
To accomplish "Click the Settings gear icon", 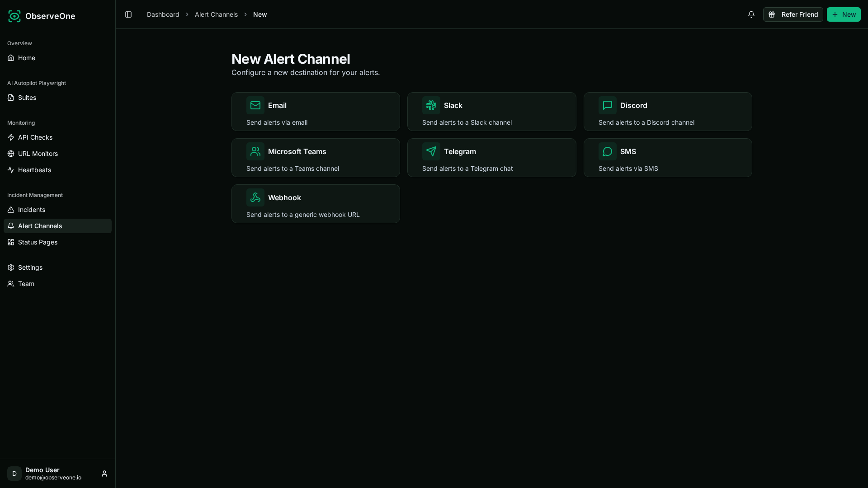I will point(11,267).
